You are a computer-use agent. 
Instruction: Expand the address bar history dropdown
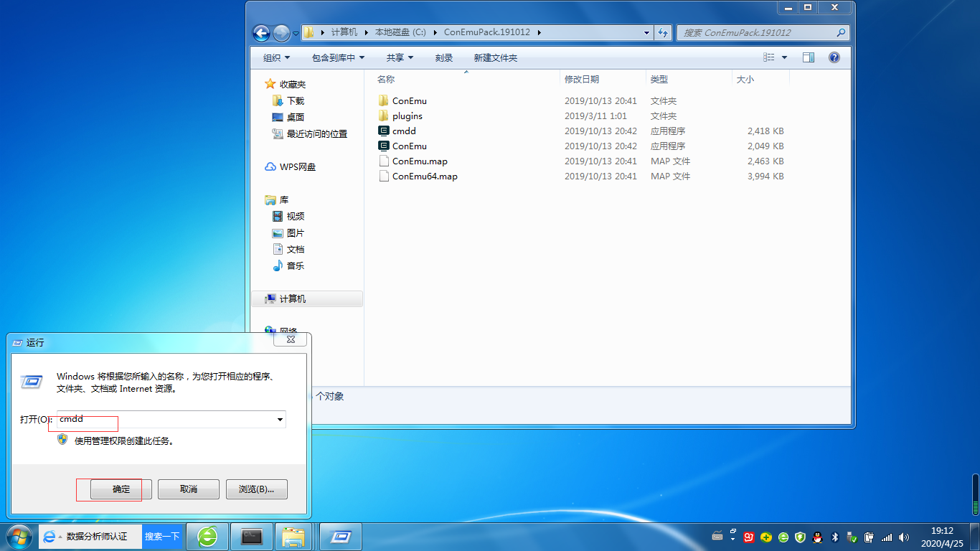[647, 32]
